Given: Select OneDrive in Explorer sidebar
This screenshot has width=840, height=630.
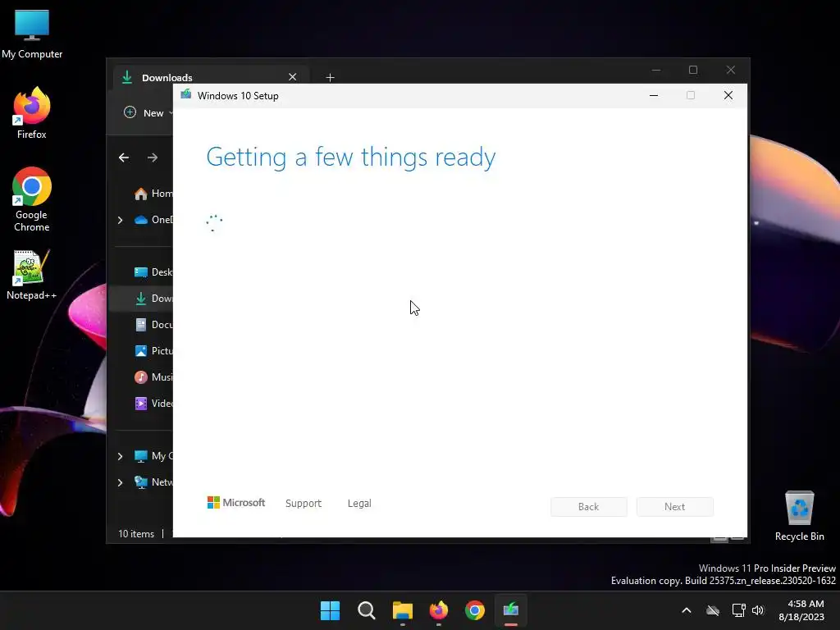Looking at the screenshot, I should 153,220.
